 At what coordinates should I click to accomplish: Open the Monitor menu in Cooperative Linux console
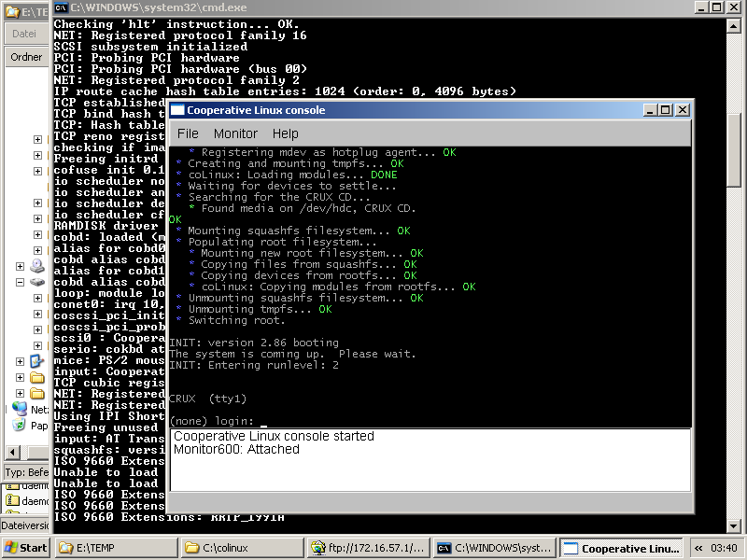235,133
